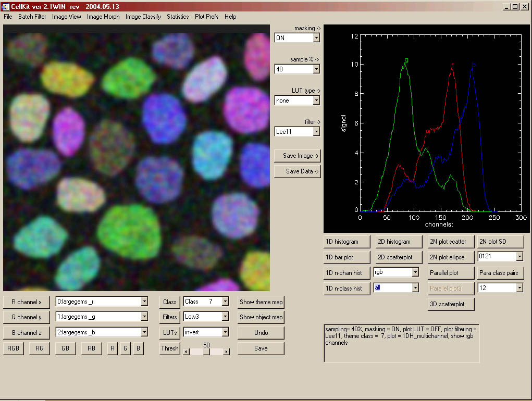The image size is (532, 401).
Task: Click the CellKit title bar app icon
Action: coord(6,6)
